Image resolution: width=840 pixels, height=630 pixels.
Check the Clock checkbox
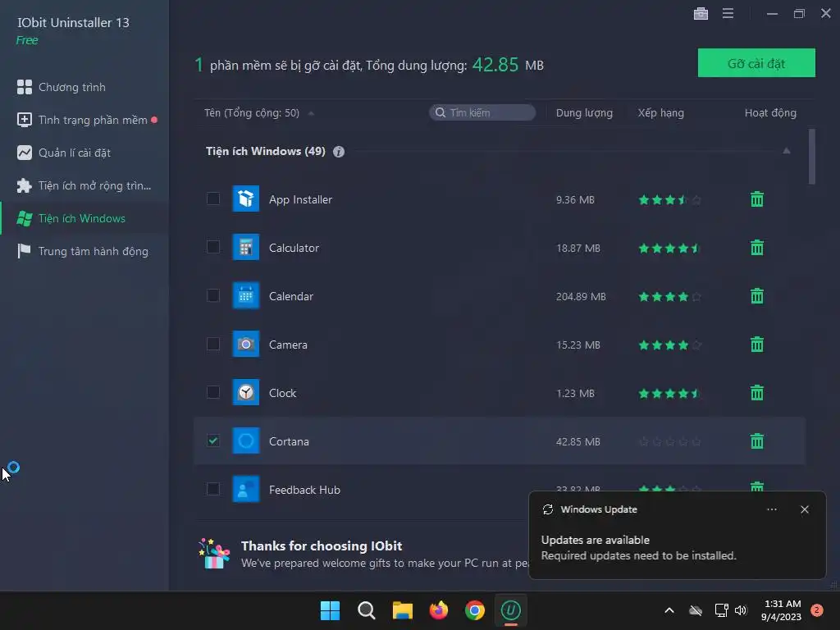click(213, 392)
